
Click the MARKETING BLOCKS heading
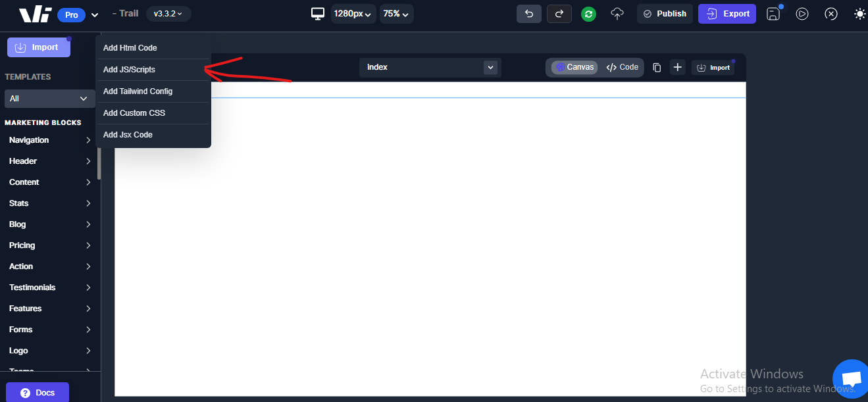point(43,122)
